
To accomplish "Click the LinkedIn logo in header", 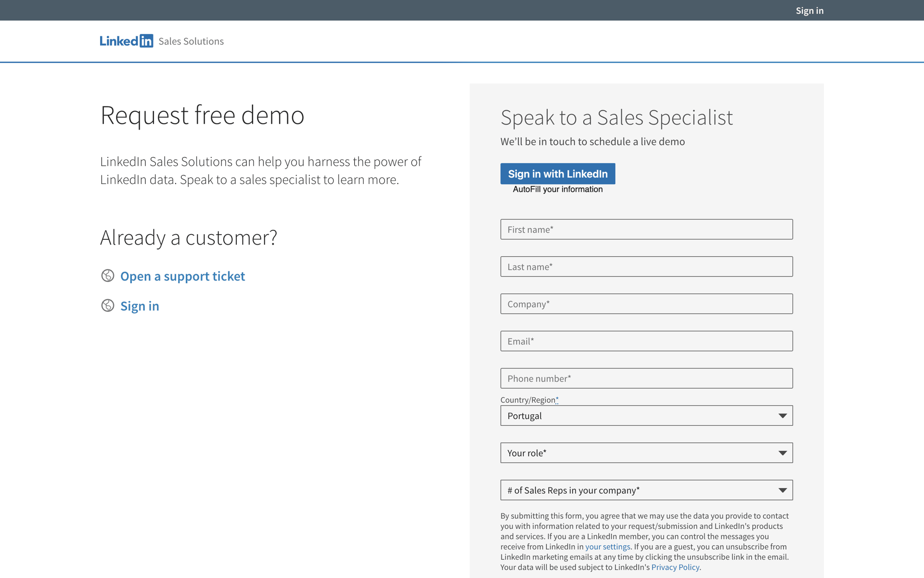I will coord(127,41).
